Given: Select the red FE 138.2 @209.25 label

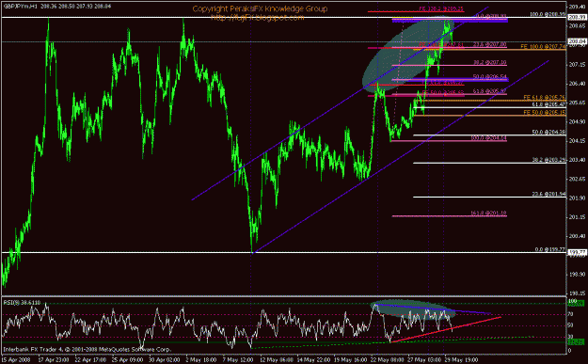Looking at the screenshot, I should (441, 8).
